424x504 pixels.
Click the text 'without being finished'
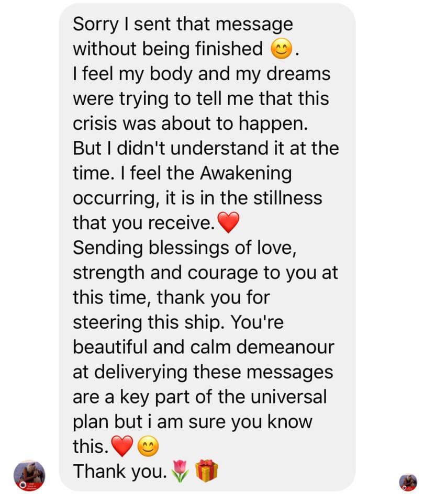[168, 49]
